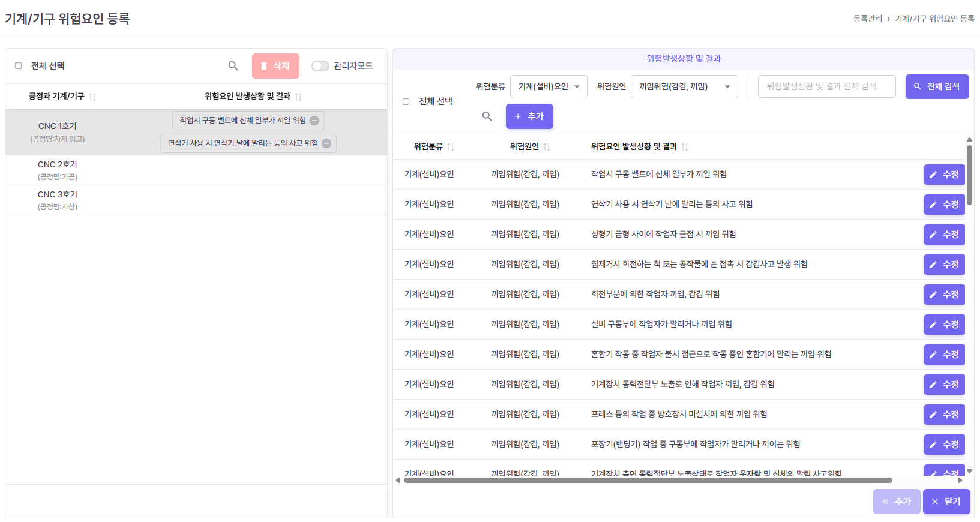Screen dimensions: 980x522
Task: Click 수정 for 성형기 금형 사이 row
Action: tap(943, 235)
